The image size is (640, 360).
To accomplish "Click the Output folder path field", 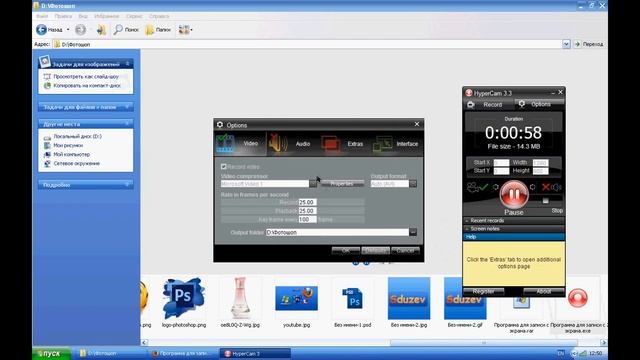I will [x=337, y=232].
